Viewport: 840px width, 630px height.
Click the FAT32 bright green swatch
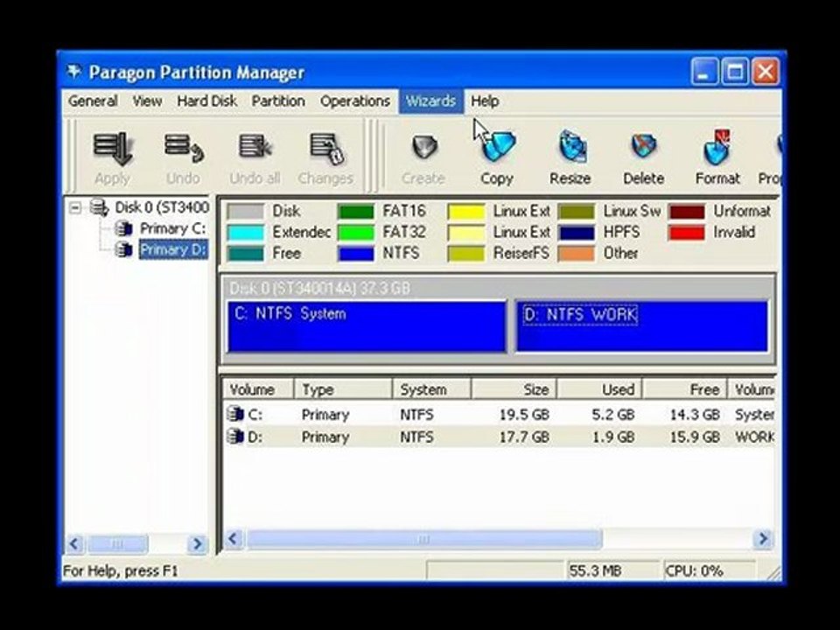[x=356, y=233]
